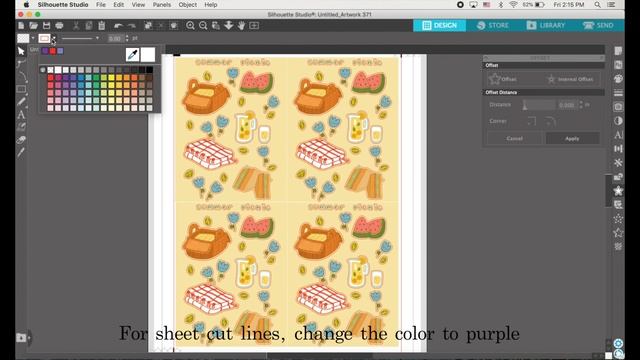Select the knife tool in left toolbar
The width and height of the screenshot is (640, 360).
[x=21, y=153]
